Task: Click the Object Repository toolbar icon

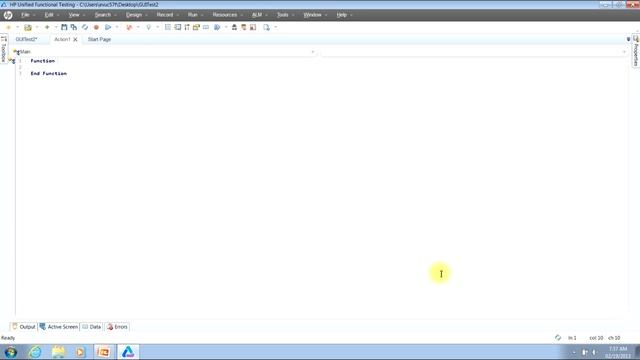Action: click(x=178, y=27)
